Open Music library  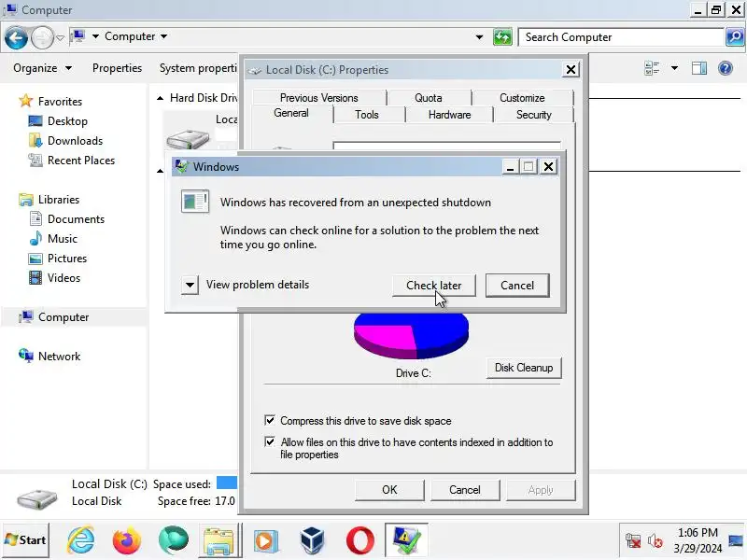53,238
